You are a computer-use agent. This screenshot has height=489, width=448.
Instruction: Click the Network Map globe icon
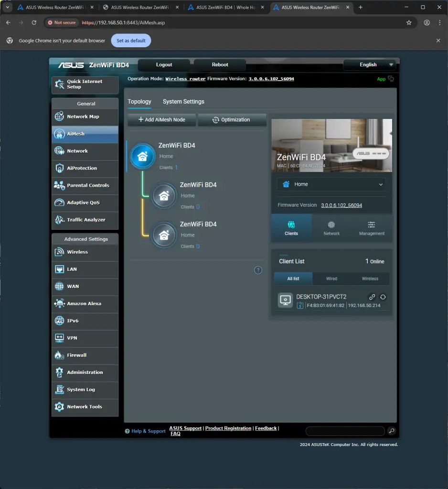pyautogui.click(x=59, y=117)
